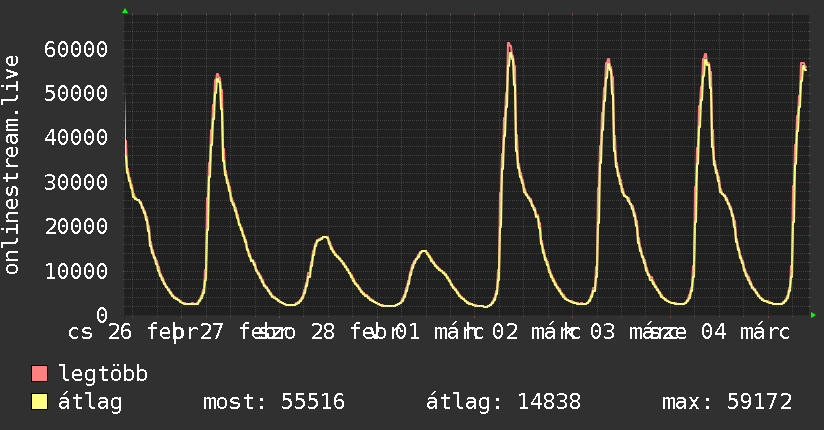
Task: Click the 0 y-axis label
Action: point(102,315)
